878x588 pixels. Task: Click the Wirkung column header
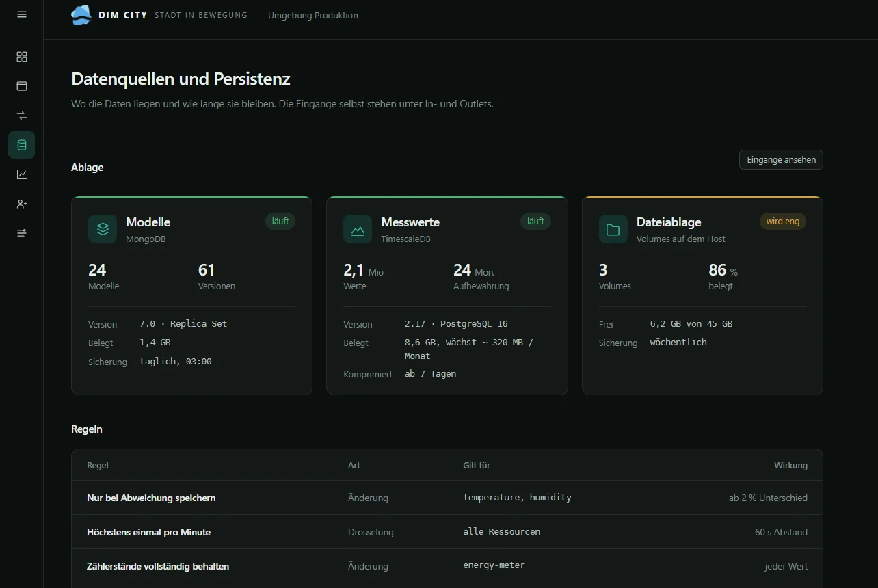pos(790,465)
